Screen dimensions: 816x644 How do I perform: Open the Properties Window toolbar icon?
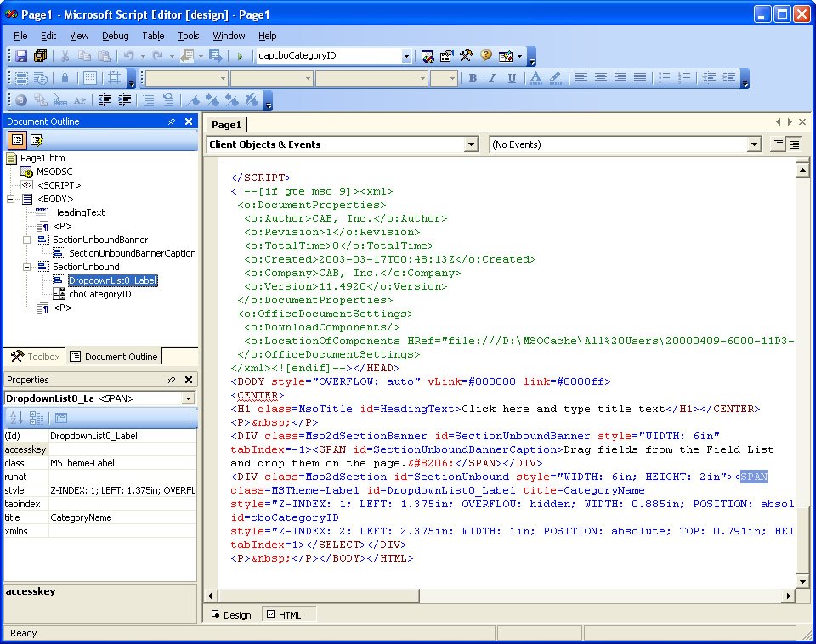447,56
